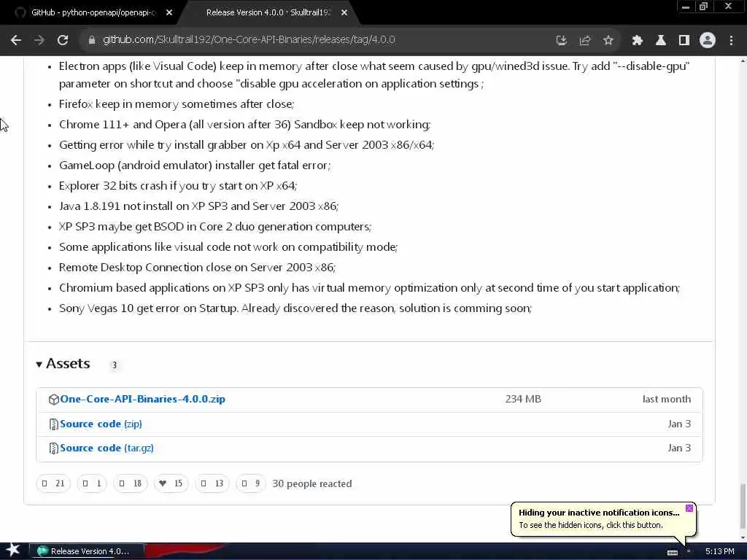
Task: Open the Extensions puzzle icon
Action: 637,40
